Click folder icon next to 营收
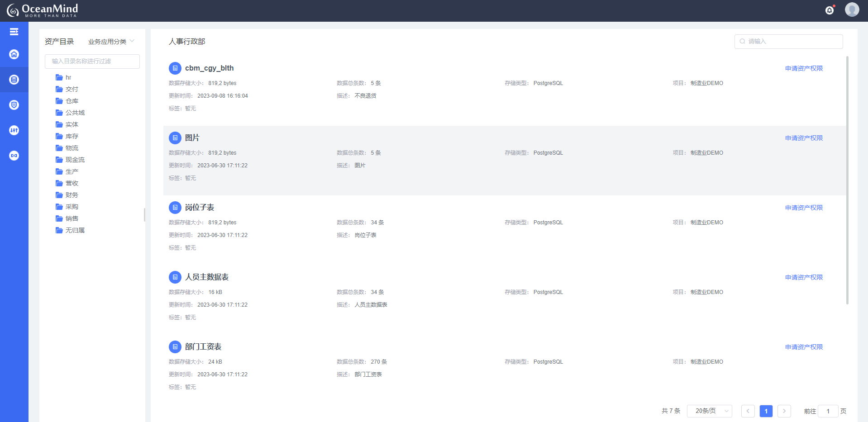Screen dimensions: 868x422 click(59, 183)
